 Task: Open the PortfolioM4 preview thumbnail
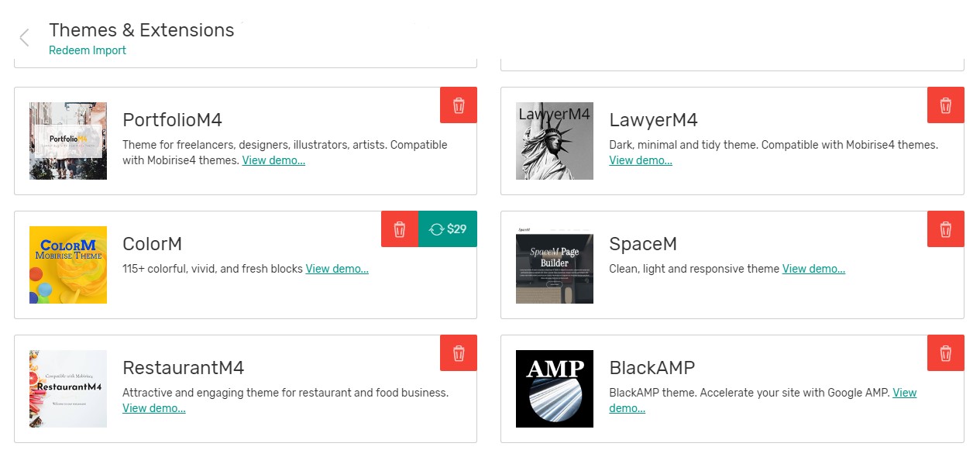pos(67,140)
